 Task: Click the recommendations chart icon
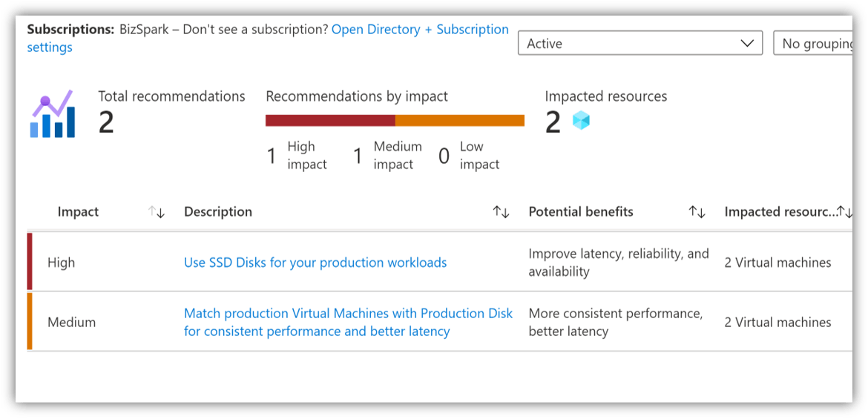coord(53,113)
